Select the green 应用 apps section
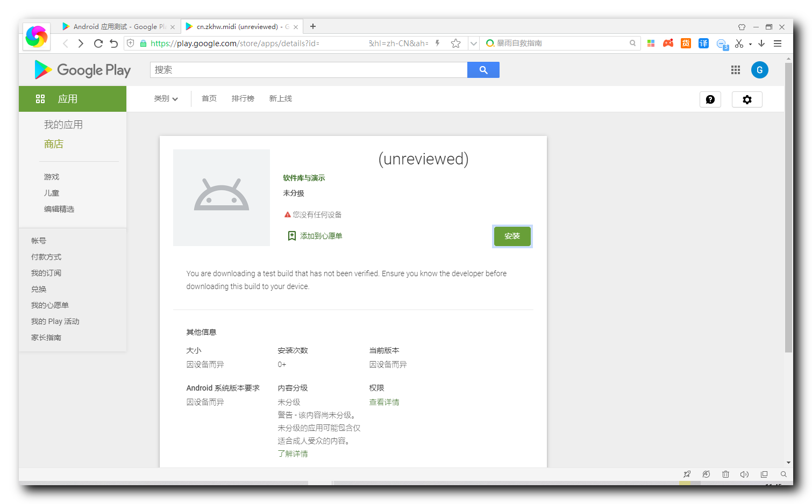This screenshot has height=504, width=812. point(73,99)
